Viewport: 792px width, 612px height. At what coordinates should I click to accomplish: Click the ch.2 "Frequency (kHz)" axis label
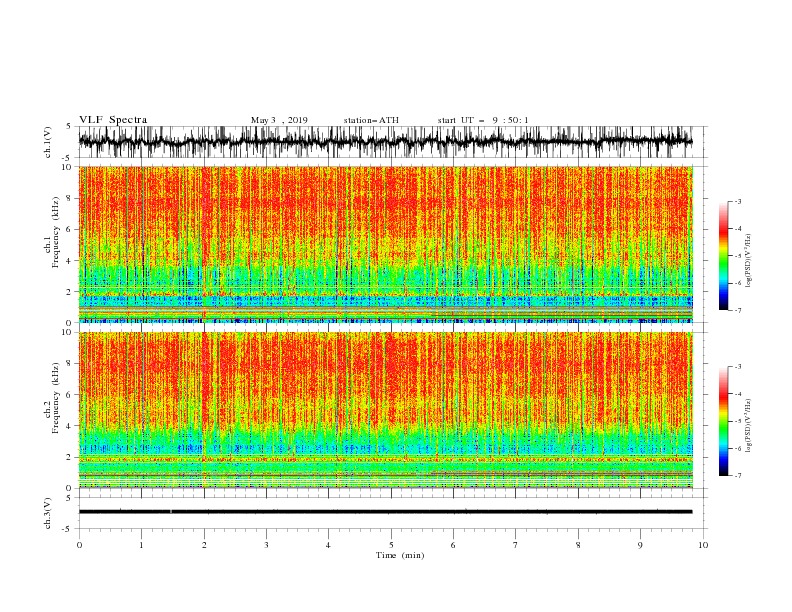[56, 398]
